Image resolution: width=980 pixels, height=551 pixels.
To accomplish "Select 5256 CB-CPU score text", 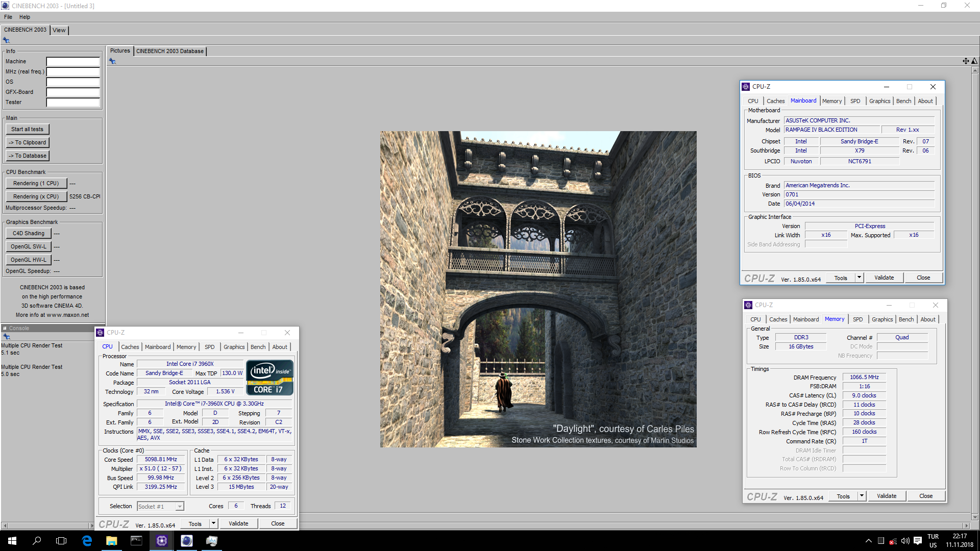I will coord(85,196).
